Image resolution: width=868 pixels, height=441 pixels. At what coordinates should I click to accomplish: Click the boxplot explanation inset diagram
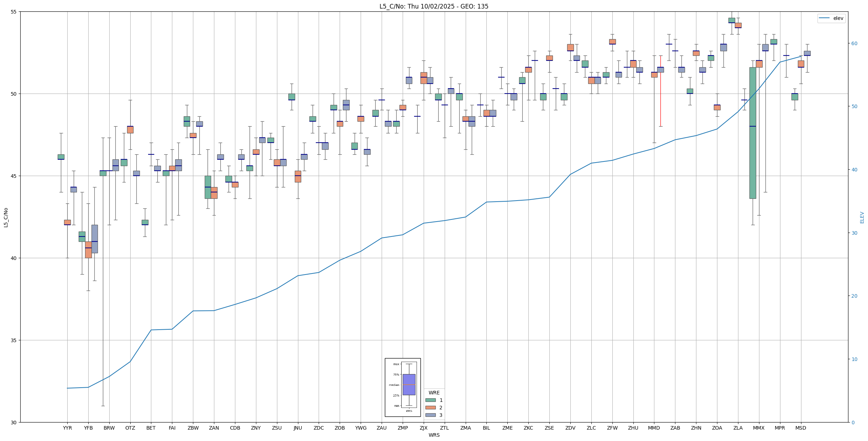click(403, 387)
